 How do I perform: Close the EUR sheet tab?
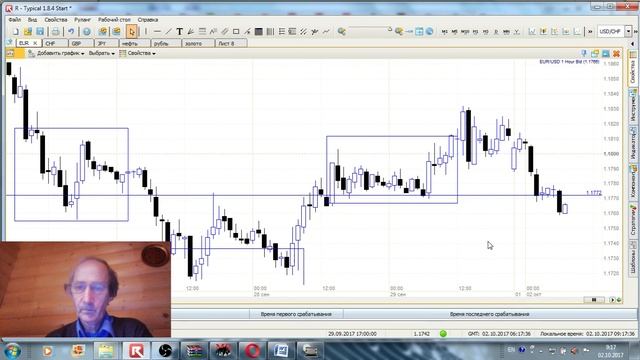[x=35, y=43]
